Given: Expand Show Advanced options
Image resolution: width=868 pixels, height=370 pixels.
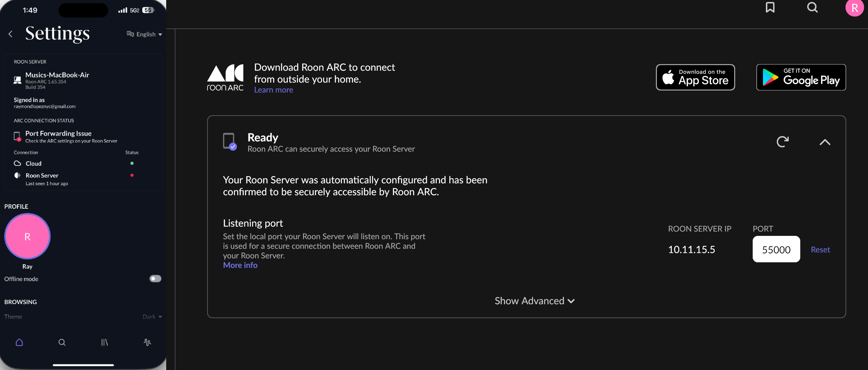Looking at the screenshot, I should click(x=534, y=301).
